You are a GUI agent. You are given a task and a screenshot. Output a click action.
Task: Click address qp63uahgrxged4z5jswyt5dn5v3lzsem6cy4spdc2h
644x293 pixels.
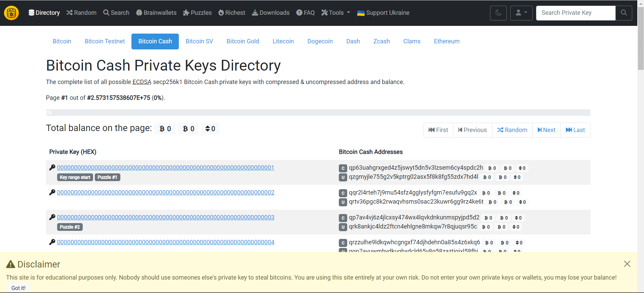416,168
